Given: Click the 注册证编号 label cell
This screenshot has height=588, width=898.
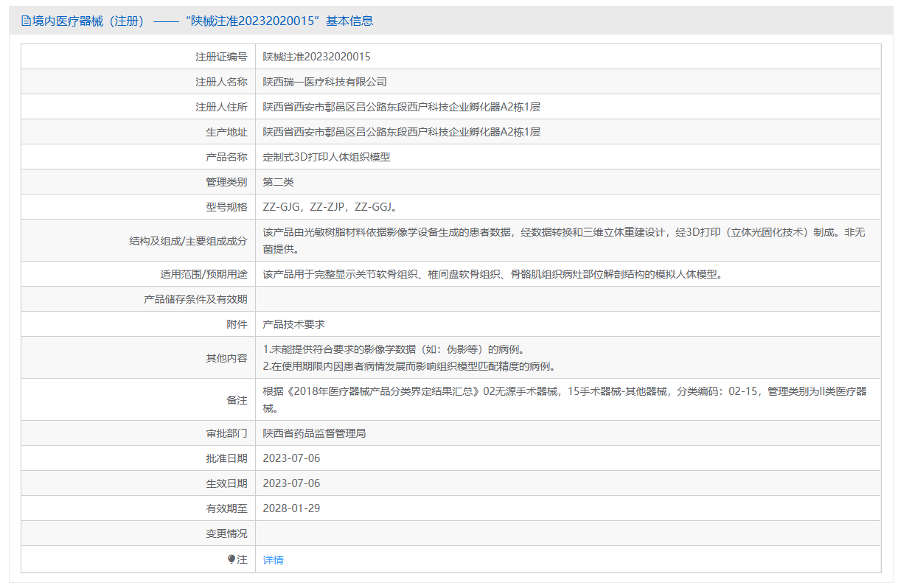Looking at the screenshot, I should pyautogui.click(x=138, y=57).
